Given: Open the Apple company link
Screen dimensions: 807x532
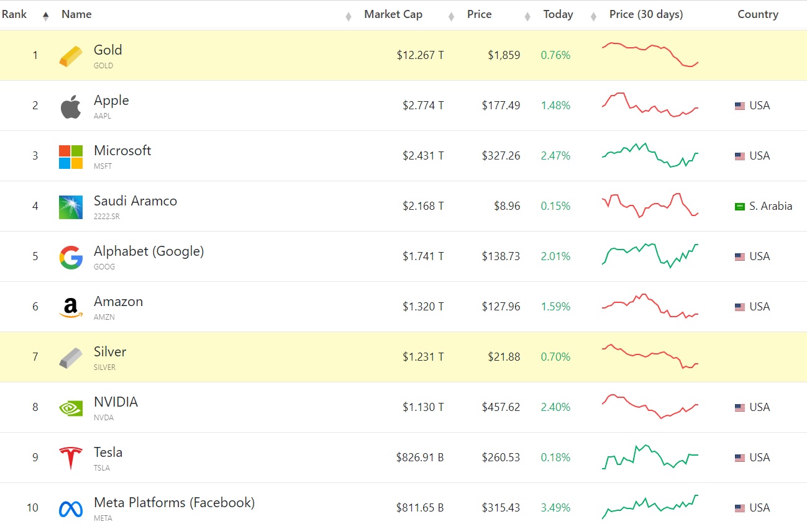Looking at the screenshot, I should click(111, 101).
